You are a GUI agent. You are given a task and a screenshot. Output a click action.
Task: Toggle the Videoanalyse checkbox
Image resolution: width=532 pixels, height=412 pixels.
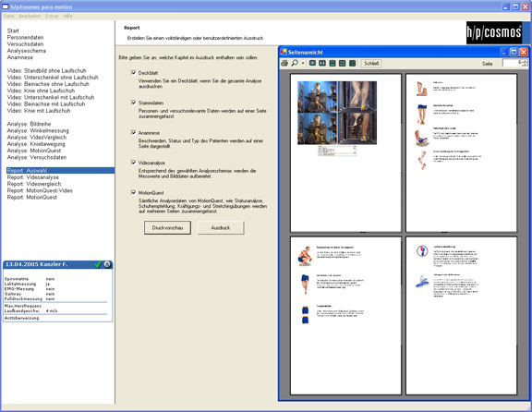coord(133,163)
